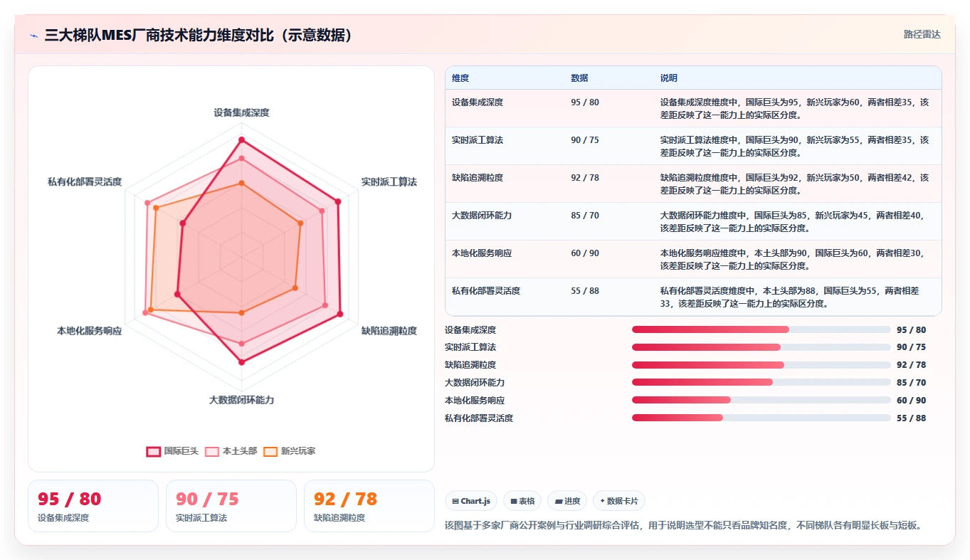970x560 pixels.
Task: Click the 设备集成深度 cell in the table
Action: (478, 102)
